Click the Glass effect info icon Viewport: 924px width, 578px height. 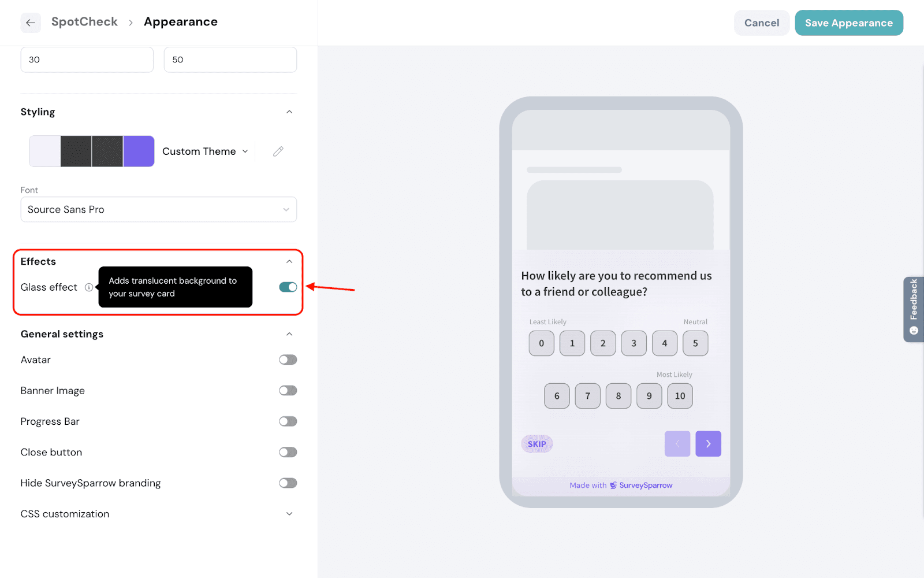coord(89,287)
